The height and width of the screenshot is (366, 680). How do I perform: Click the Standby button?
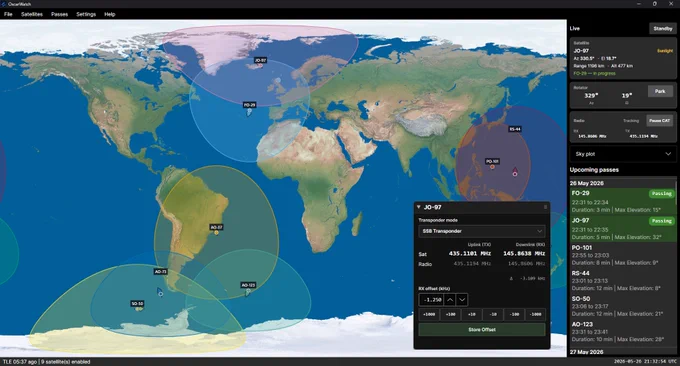pos(663,29)
